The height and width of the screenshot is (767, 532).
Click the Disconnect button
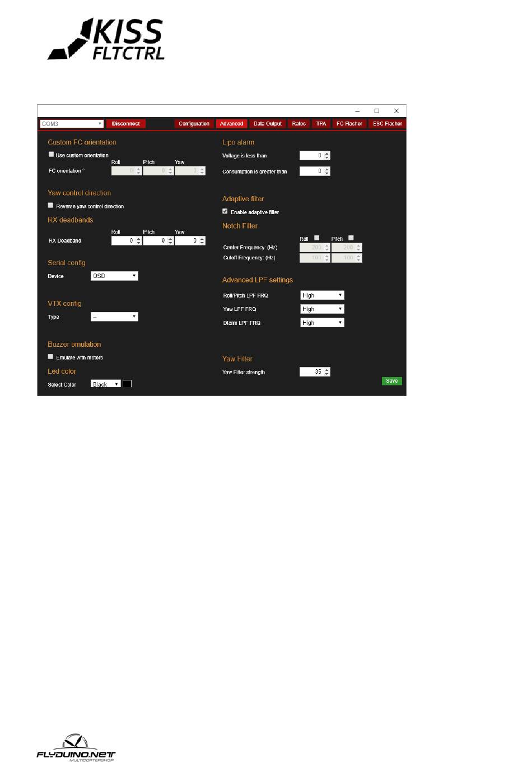click(x=126, y=124)
